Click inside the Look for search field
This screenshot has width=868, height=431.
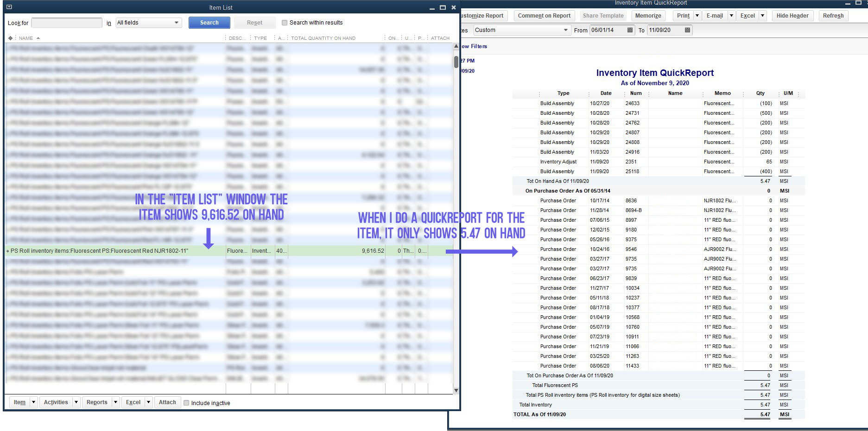point(66,22)
